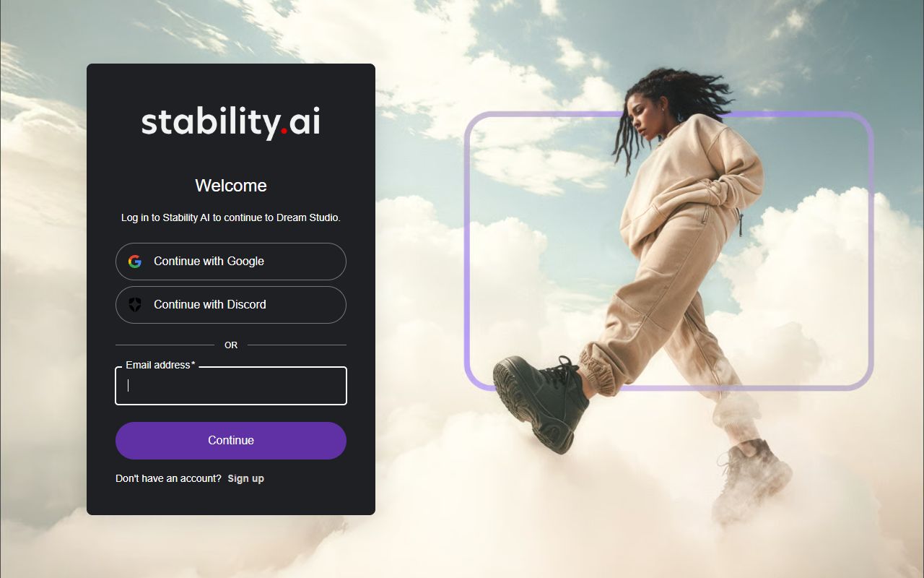924x578 pixels.
Task: Click the "Log in to Stability AI" subtitle
Action: [231, 217]
